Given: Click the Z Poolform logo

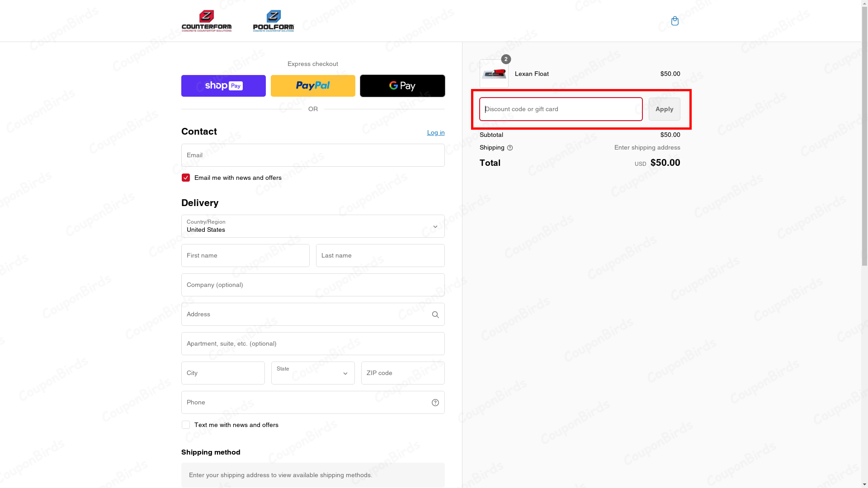Looking at the screenshot, I should pos(274,21).
